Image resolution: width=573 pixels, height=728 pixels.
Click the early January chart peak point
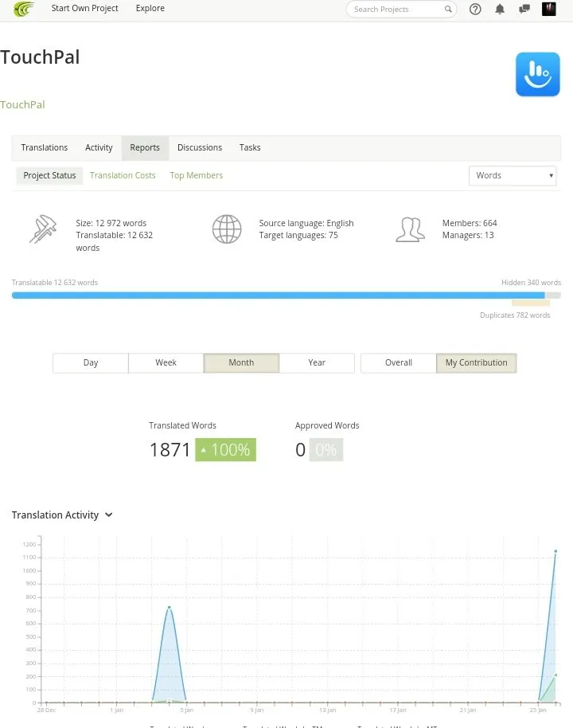click(170, 607)
